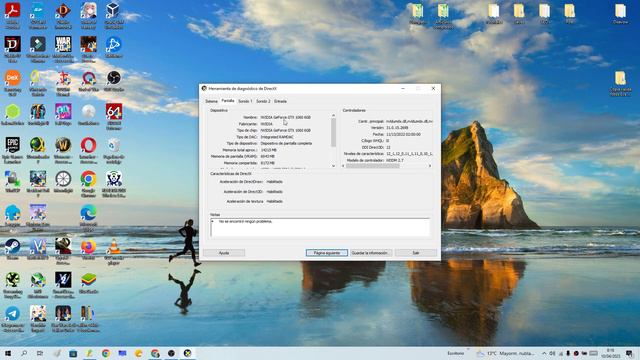The width and height of the screenshot is (640, 360).
Task: Open the World of Warcraft desktop icon
Action: click(63, 145)
